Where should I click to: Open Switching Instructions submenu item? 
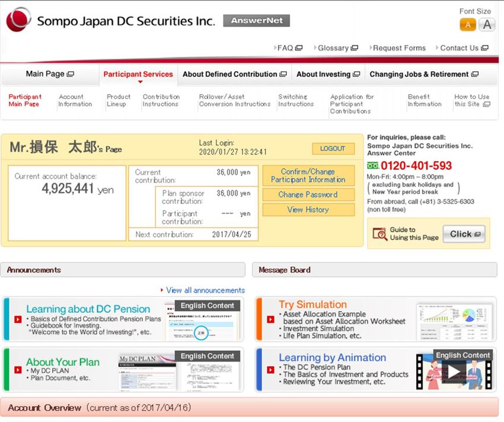click(296, 100)
